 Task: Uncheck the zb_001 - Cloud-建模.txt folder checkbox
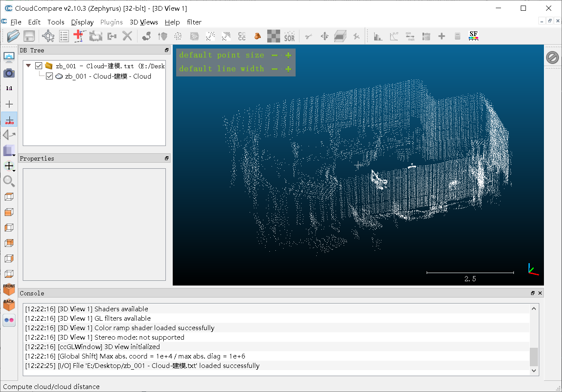39,66
